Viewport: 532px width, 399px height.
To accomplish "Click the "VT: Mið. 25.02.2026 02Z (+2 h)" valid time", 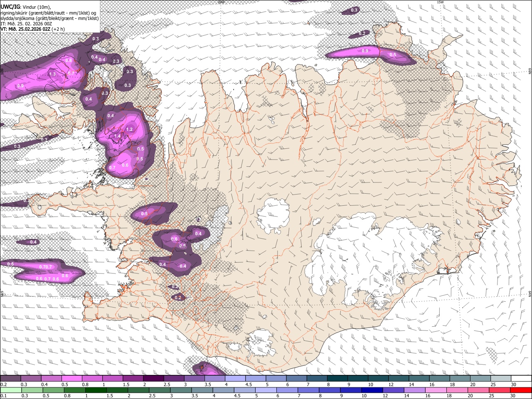I will coord(32,29).
